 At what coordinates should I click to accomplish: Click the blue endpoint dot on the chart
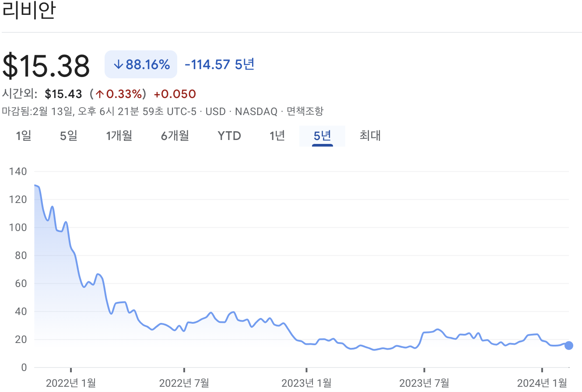[569, 346]
